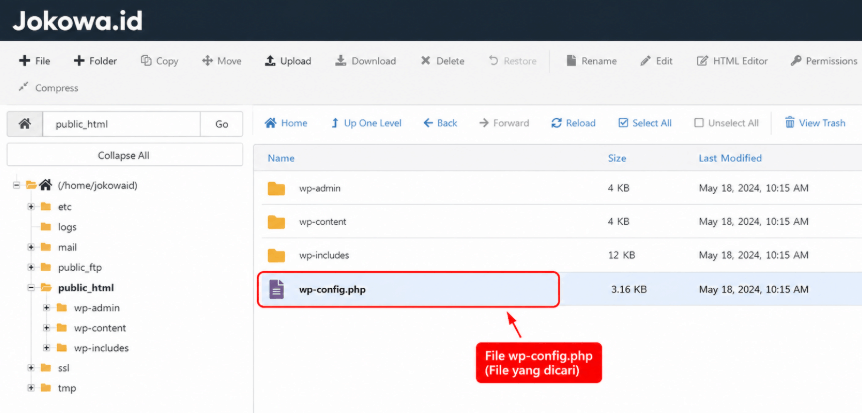The width and height of the screenshot is (862, 413).
Task: Expand wp-includes node in tree
Action: pyautogui.click(x=47, y=348)
